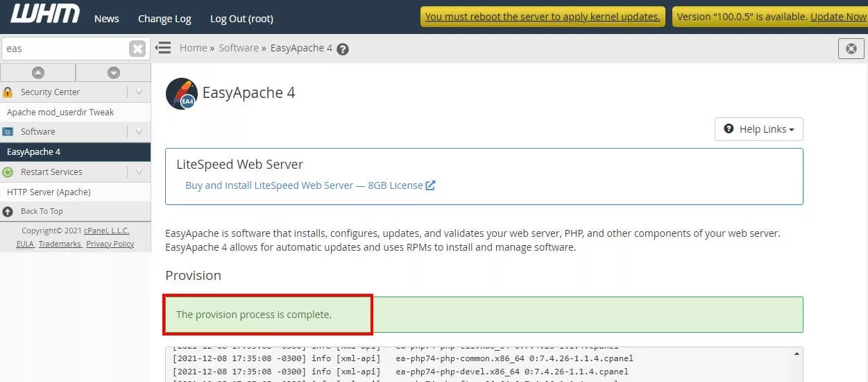Open the Change Log page
Viewport: 868px width, 382px height.
tap(164, 19)
